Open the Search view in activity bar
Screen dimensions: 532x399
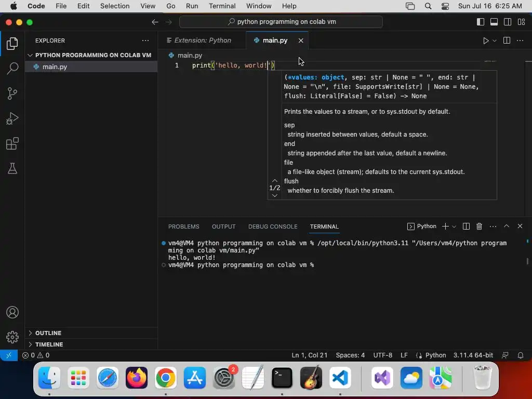point(12,68)
